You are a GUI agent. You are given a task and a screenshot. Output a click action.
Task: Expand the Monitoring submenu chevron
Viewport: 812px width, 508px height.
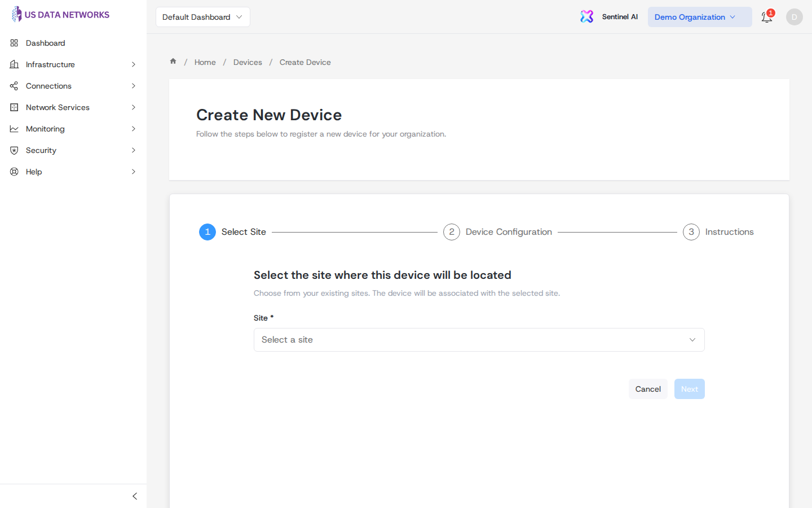pyautogui.click(x=134, y=129)
